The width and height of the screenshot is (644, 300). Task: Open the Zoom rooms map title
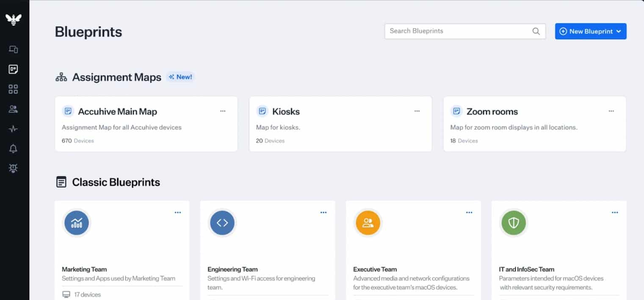pos(492,112)
